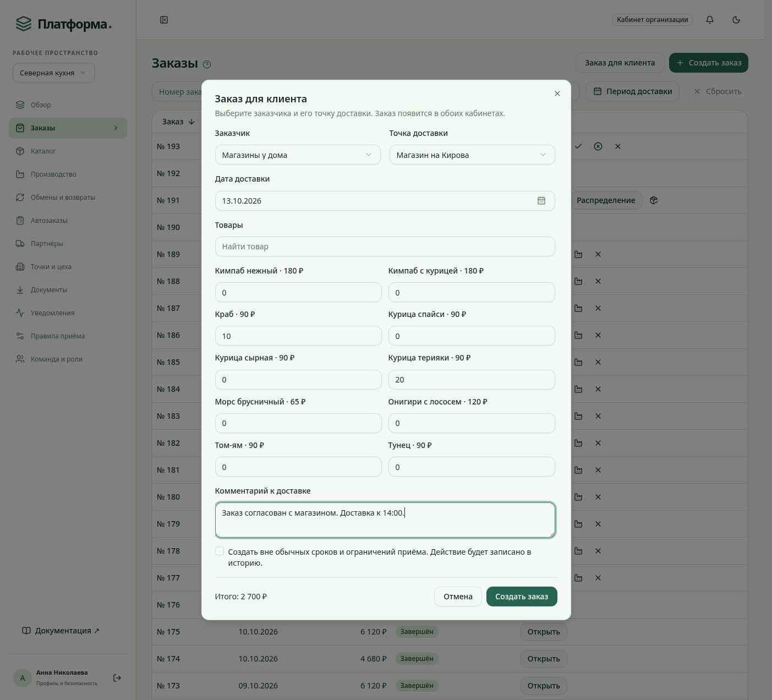Cancel order № 181 with the X icon

click(x=598, y=470)
